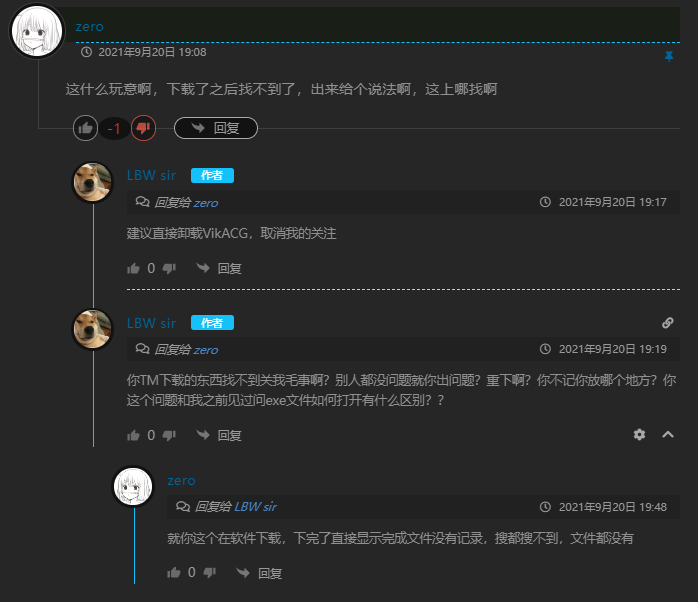Click 'LBW sir' link in 19:48 reply-to line

coord(255,507)
